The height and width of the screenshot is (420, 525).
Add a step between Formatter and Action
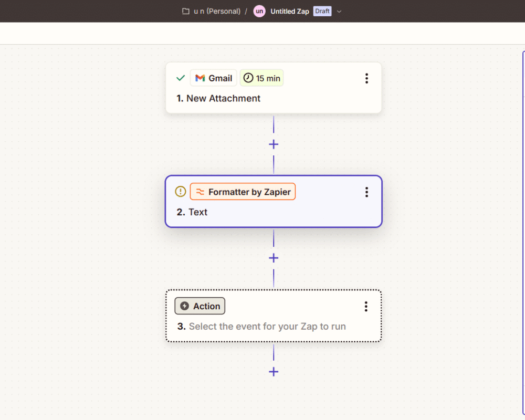[274, 258]
